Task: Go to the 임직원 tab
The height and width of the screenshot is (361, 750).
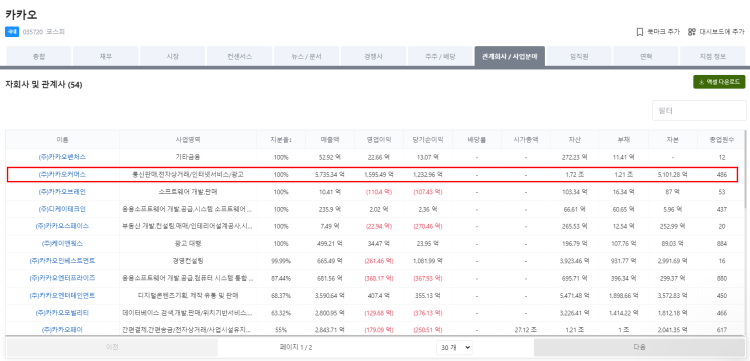Action: point(579,56)
